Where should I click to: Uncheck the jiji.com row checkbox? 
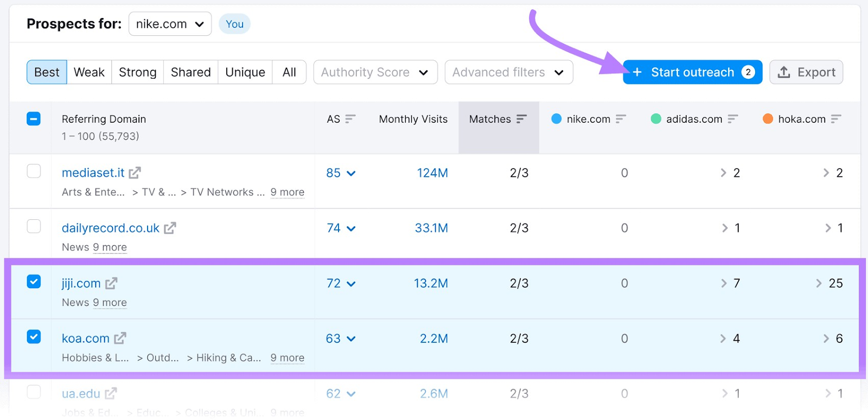coord(34,282)
